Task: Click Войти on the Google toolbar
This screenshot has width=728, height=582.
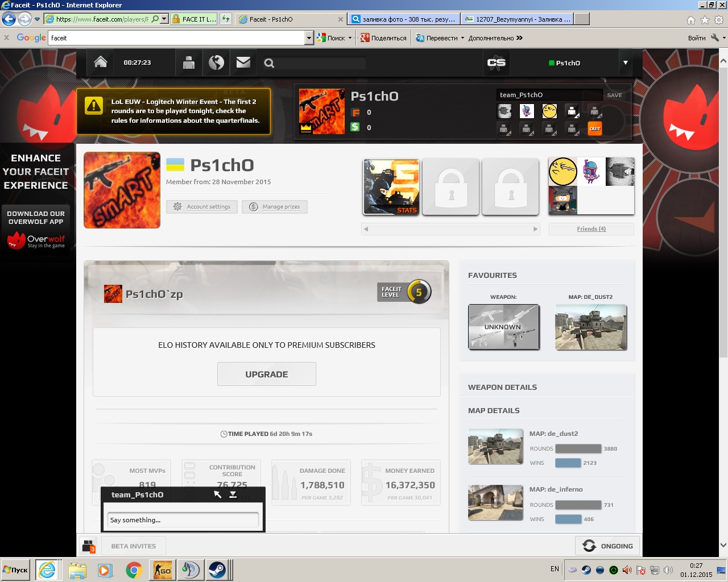Action: click(x=697, y=38)
